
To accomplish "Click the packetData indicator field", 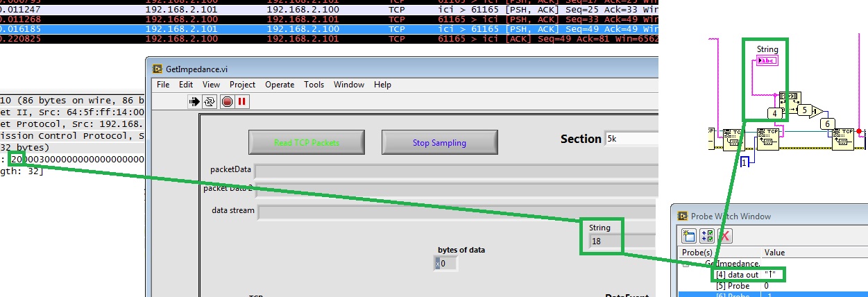I will (x=456, y=171).
